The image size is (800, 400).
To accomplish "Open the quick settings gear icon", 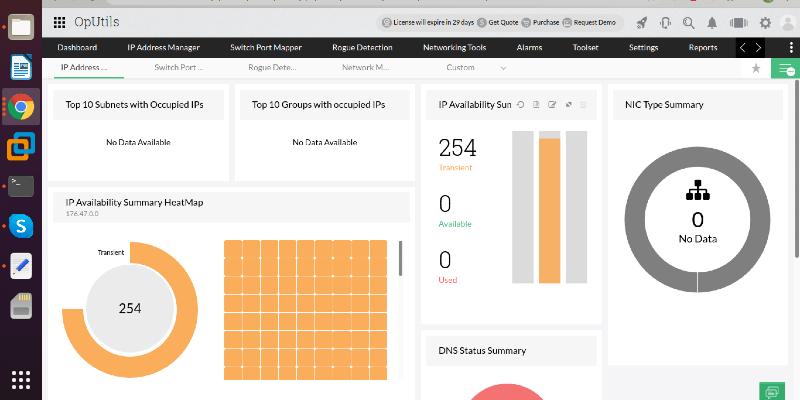I will (765, 22).
